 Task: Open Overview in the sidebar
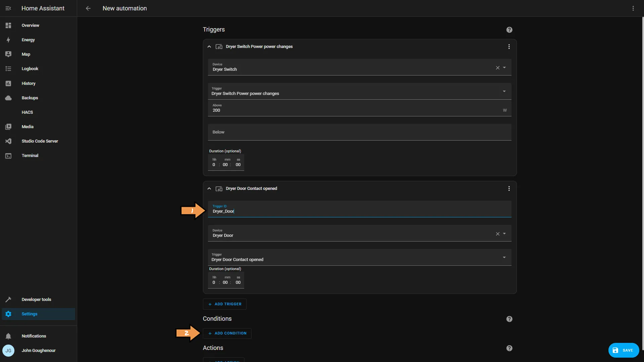pyautogui.click(x=38, y=25)
